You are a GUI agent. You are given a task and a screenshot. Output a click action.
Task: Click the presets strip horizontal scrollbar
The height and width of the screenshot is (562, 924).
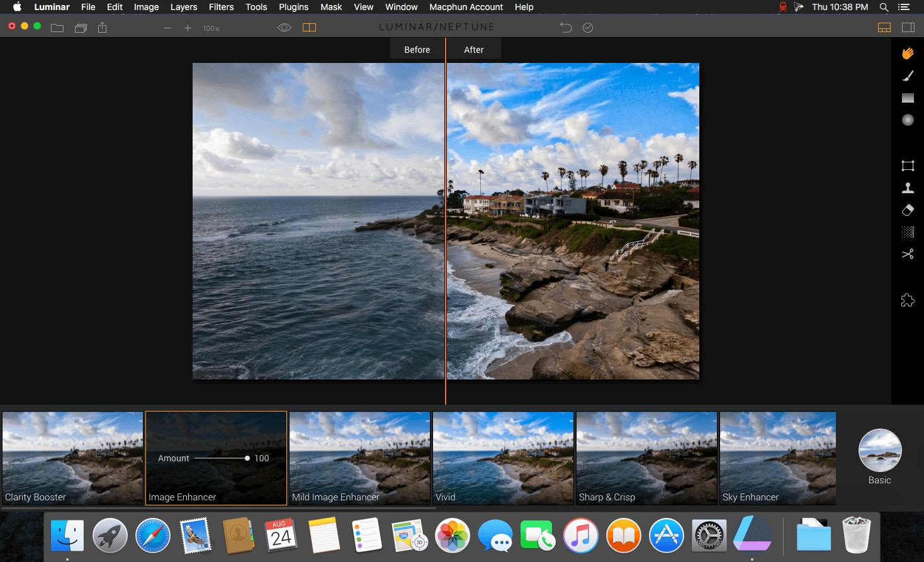[219, 508]
